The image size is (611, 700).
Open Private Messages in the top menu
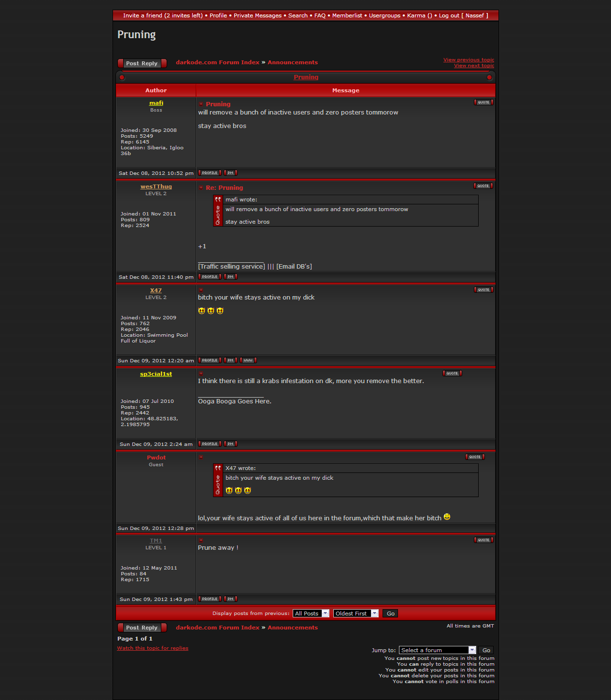(257, 15)
